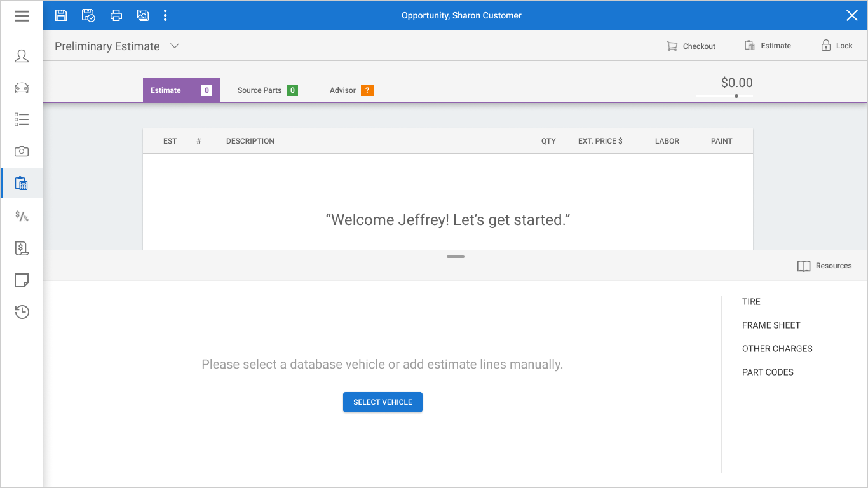Open the vehicle sidebar icon
The height and width of the screenshot is (488, 868).
(x=22, y=88)
